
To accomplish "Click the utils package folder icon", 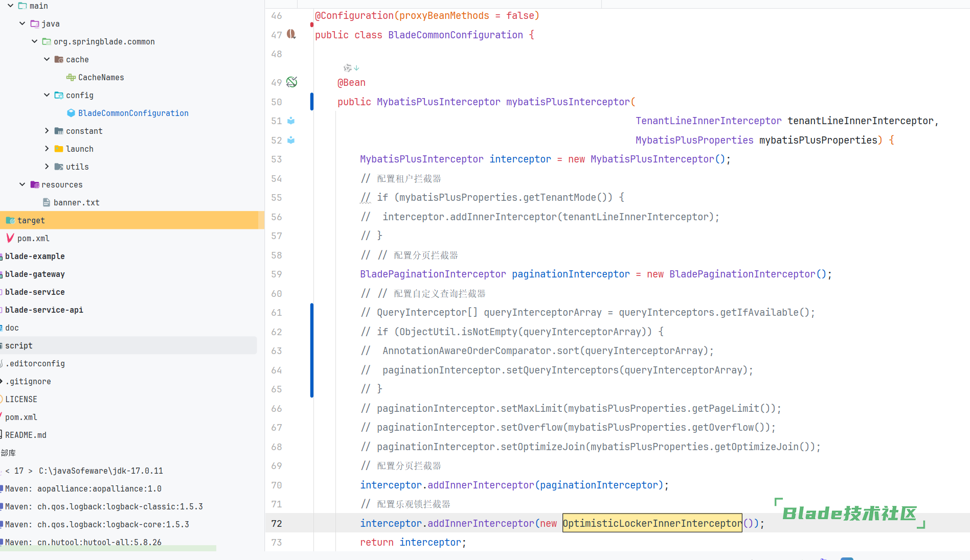I will [59, 167].
